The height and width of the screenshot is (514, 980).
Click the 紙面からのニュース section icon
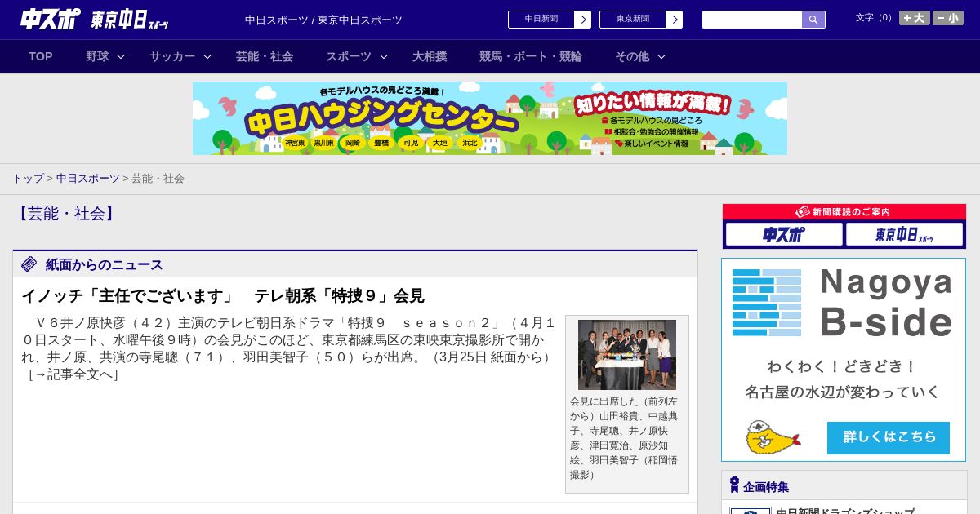[29, 264]
